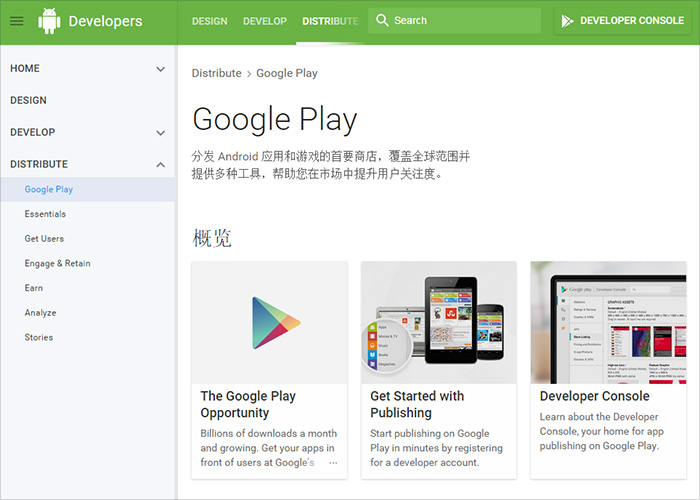This screenshot has height=500, width=700.
Task: Open Earn in the sidebar
Action: [x=34, y=288]
